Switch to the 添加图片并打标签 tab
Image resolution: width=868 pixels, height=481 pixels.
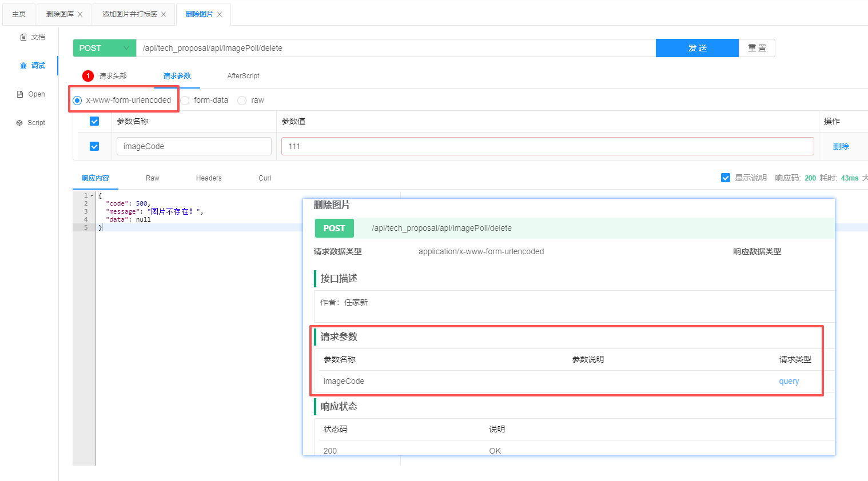point(130,14)
